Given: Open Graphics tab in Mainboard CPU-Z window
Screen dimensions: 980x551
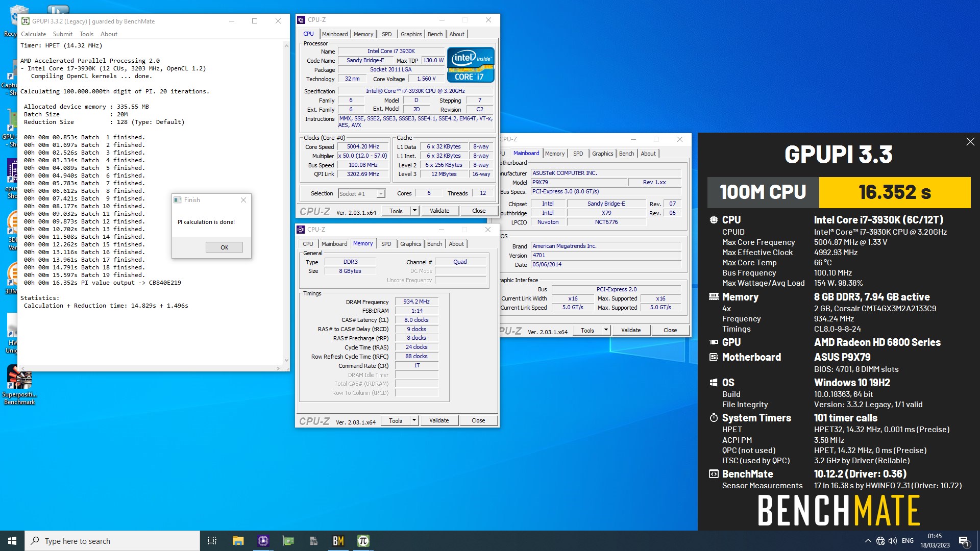Looking at the screenshot, I should pyautogui.click(x=602, y=154).
